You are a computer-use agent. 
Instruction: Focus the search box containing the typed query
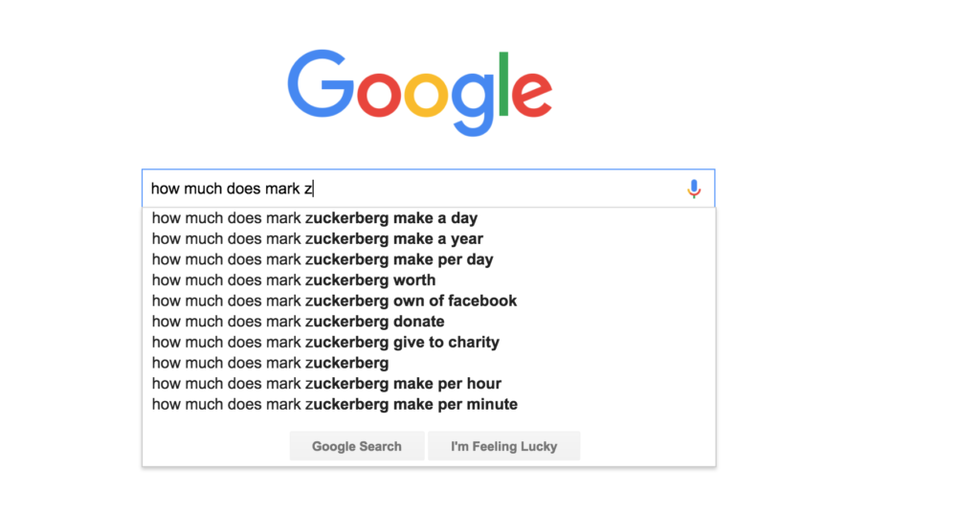[x=412, y=190]
